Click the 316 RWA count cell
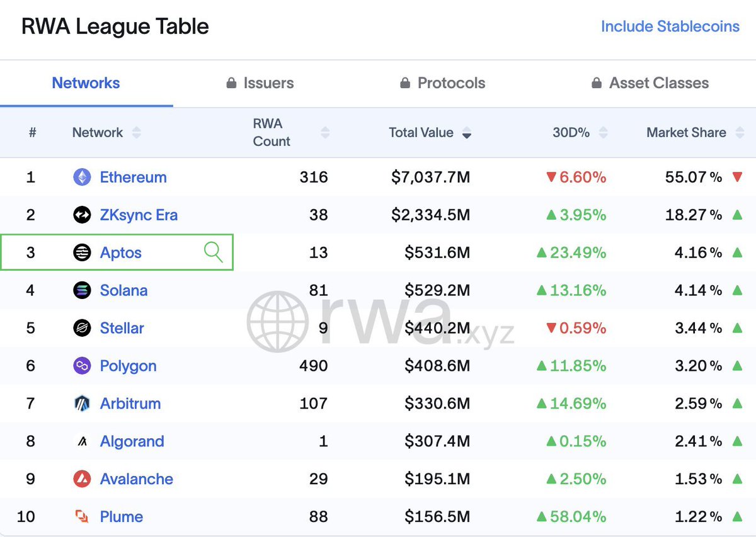Screen dimensions: 756x537 point(314,178)
